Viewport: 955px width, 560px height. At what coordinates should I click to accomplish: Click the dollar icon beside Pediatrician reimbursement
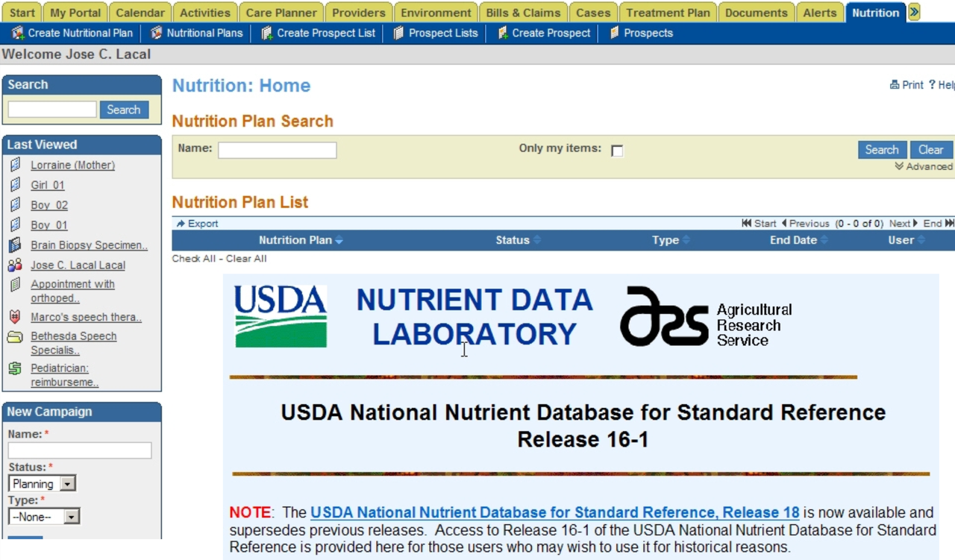14,368
